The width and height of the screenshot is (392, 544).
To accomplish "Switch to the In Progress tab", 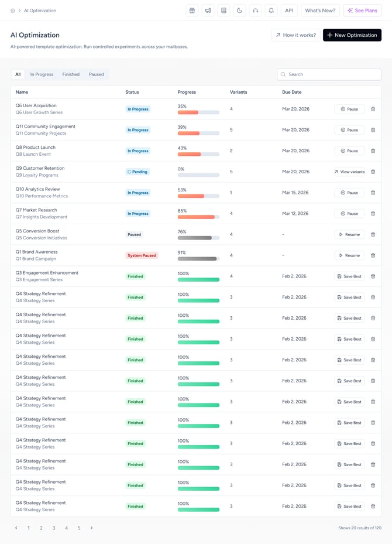I will click(42, 74).
